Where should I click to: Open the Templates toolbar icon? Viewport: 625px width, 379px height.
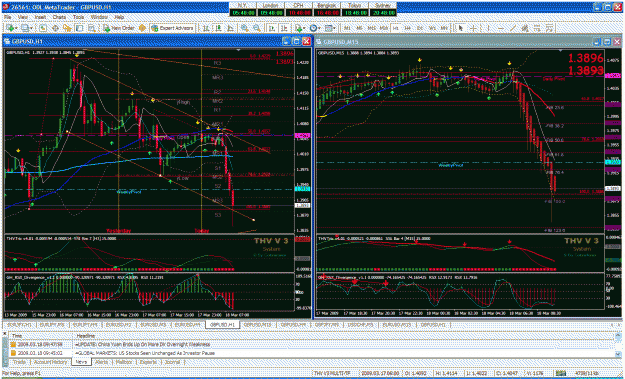328,28
